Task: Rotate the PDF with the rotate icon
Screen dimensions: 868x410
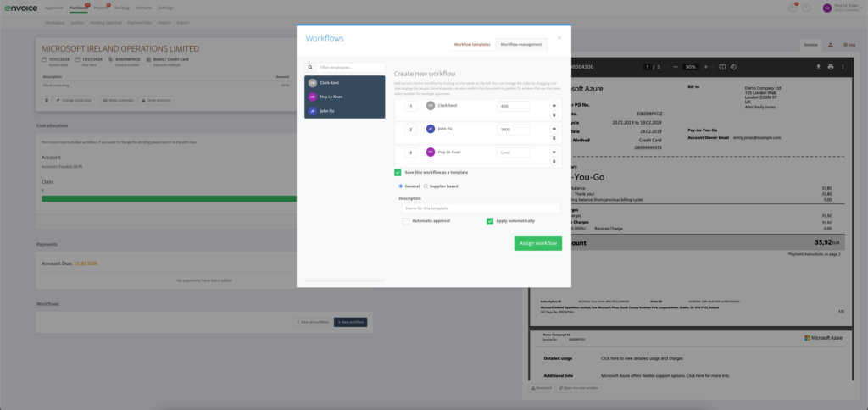Action: (x=733, y=66)
